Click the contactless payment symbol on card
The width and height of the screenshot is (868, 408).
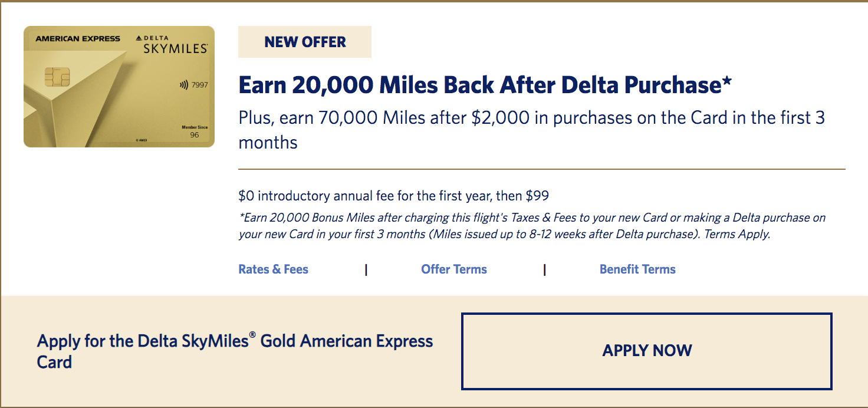pyautogui.click(x=183, y=85)
